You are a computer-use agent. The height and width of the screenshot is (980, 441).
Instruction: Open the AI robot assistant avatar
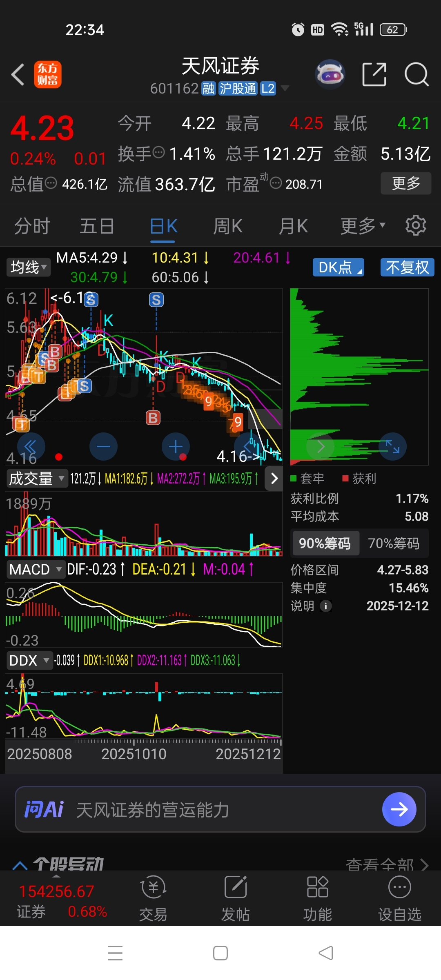pos(330,74)
